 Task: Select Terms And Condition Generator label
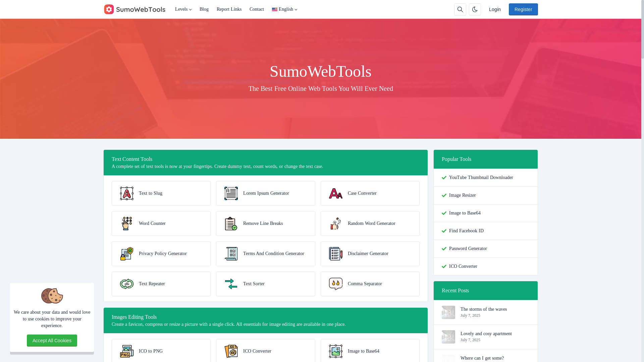point(274,254)
